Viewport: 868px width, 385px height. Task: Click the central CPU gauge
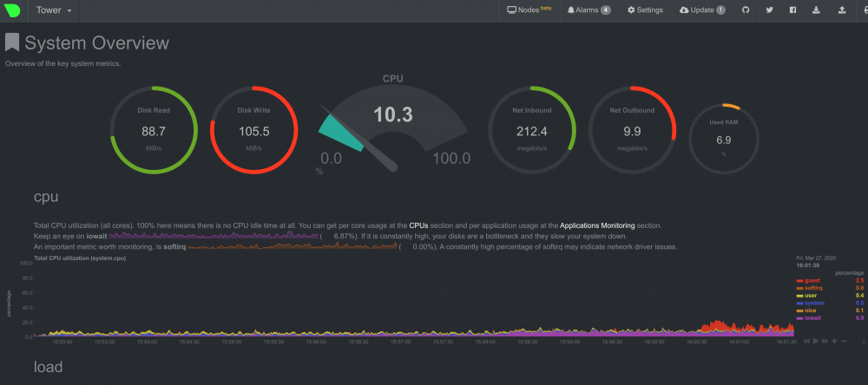(x=393, y=127)
